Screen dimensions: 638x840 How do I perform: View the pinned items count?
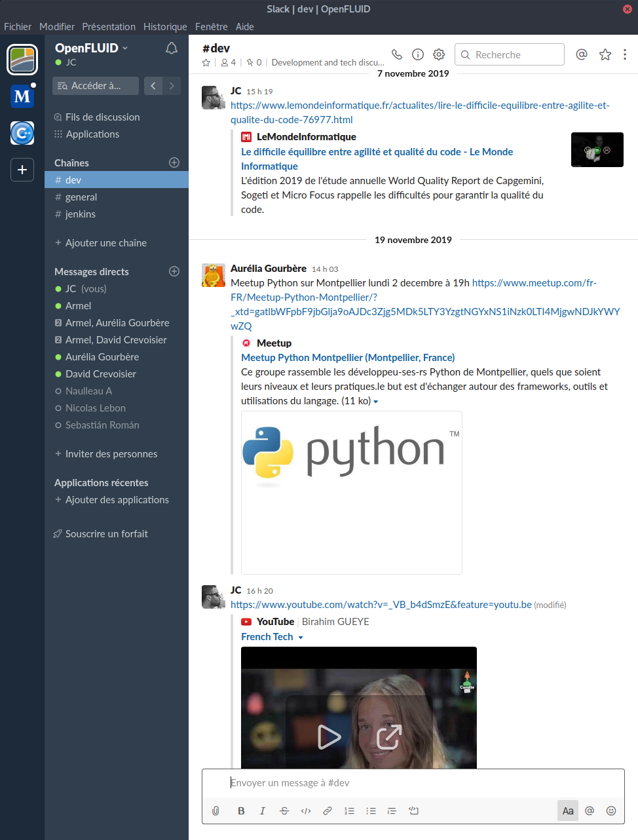pos(254,63)
